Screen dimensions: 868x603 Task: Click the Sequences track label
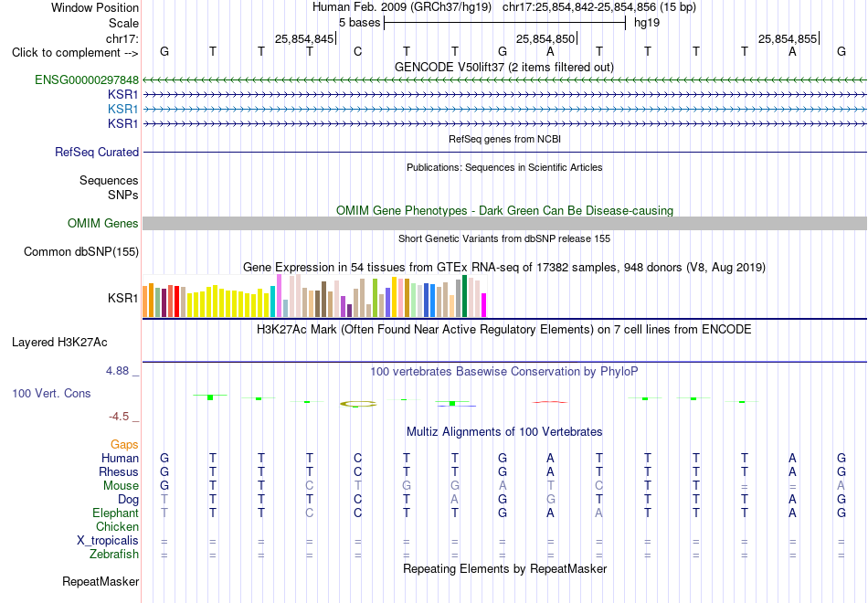(109, 181)
